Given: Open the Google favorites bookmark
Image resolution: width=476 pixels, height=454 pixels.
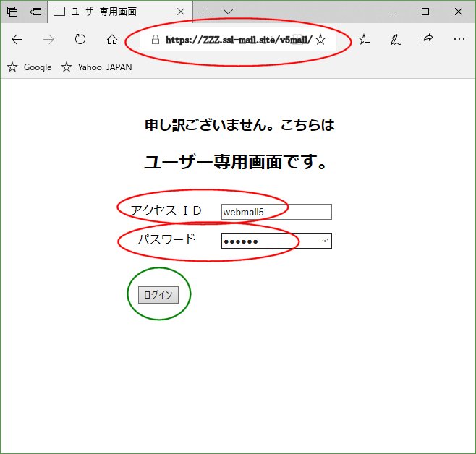Looking at the screenshot, I should (x=30, y=67).
